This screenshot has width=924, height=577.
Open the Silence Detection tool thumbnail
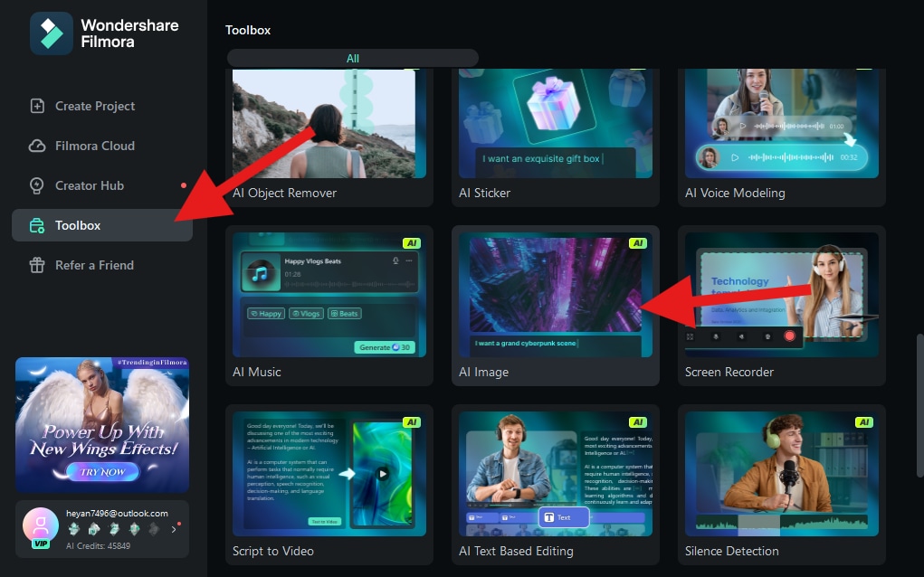coord(781,474)
